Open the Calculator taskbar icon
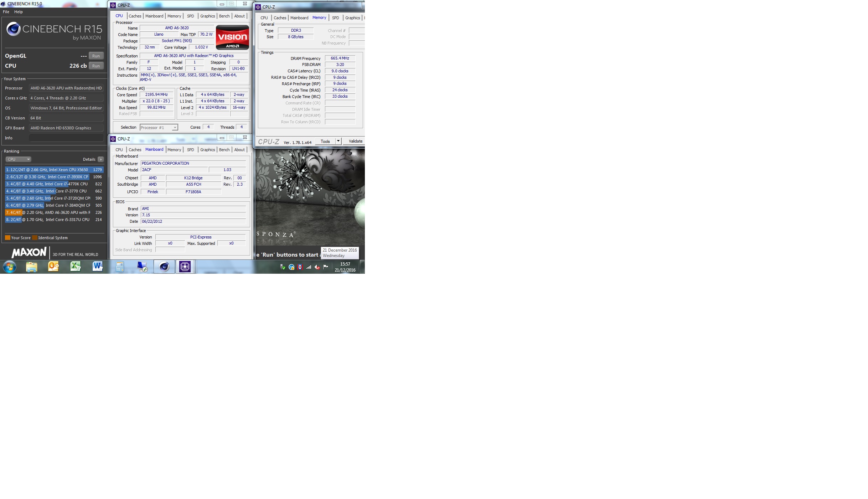 120,267
